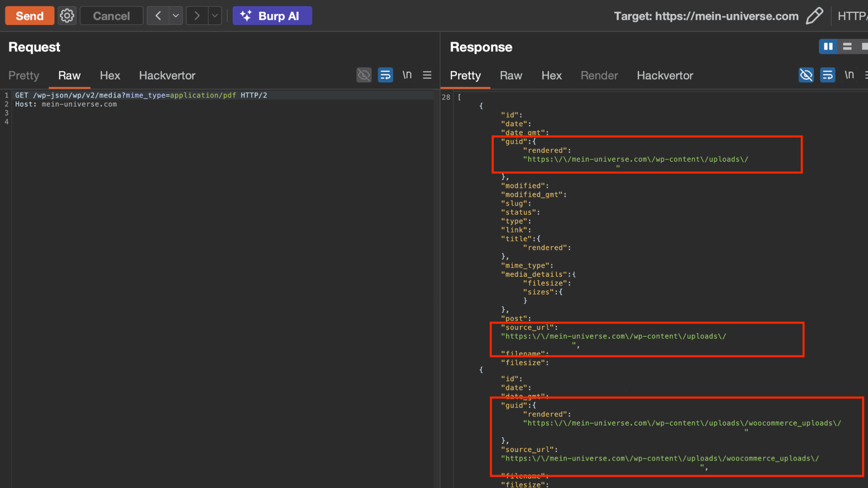Click the Response panel heading
This screenshot has height=488, width=868.
(481, 47)
